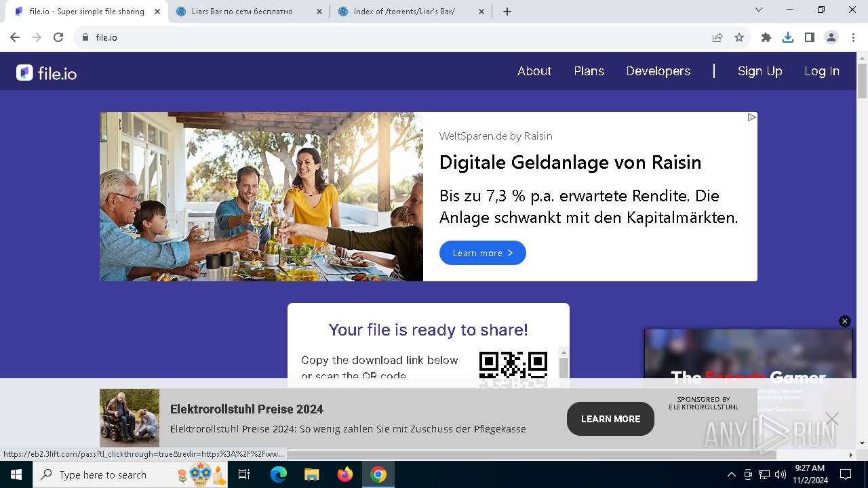Click the Meet Now tray icon
Screen dimensions: 868x488
[748, 474]
